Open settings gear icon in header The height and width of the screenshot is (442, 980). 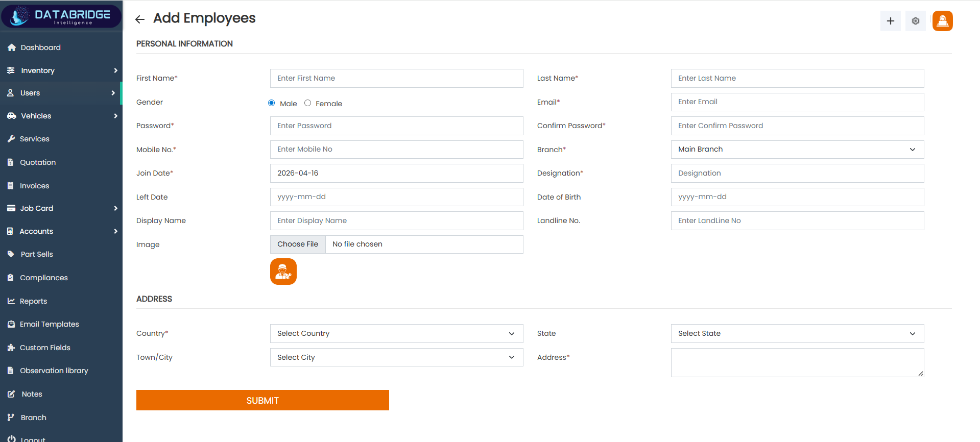click(915, 21)
